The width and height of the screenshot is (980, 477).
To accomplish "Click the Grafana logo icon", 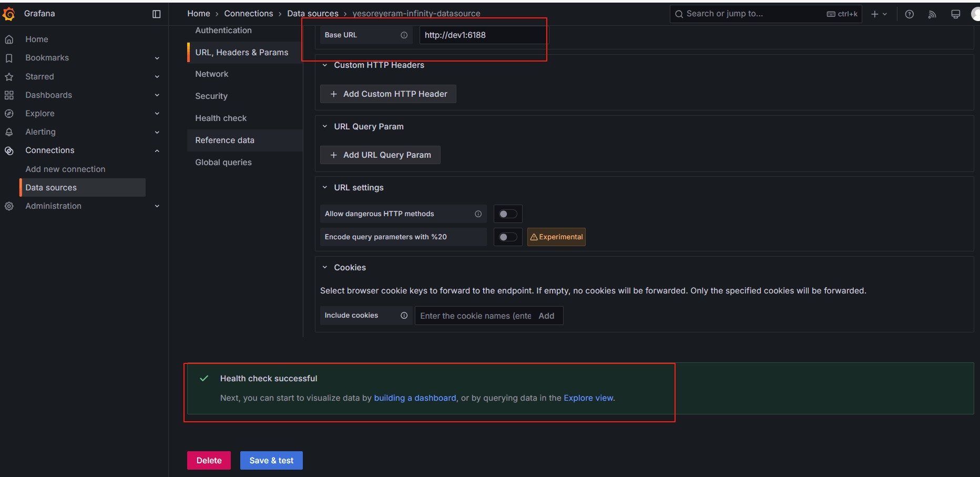I will (9, 14).
